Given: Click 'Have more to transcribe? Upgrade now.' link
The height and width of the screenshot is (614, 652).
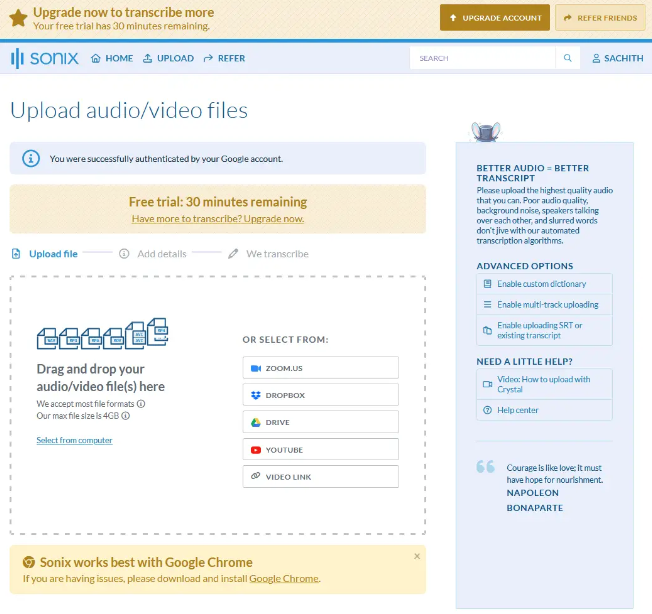Looking at the screenshot, I should click(x=218, y=219).
